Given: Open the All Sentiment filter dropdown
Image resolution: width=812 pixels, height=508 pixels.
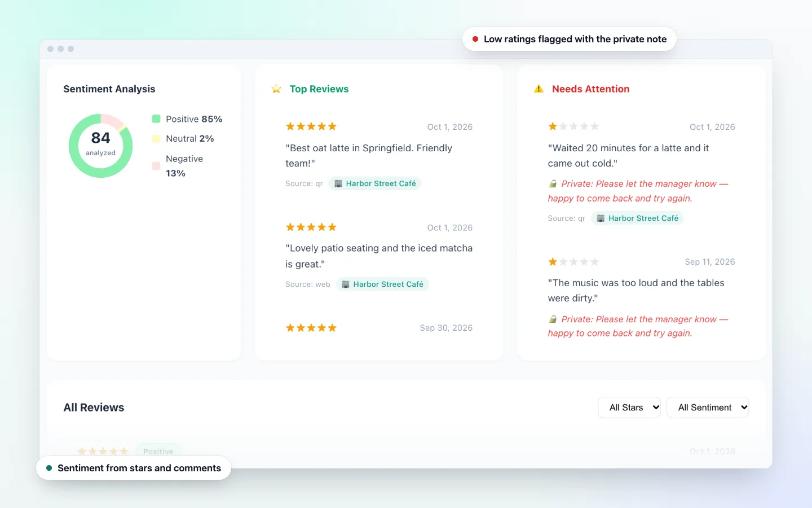Looking at the screenshot, I should point(708,408).
